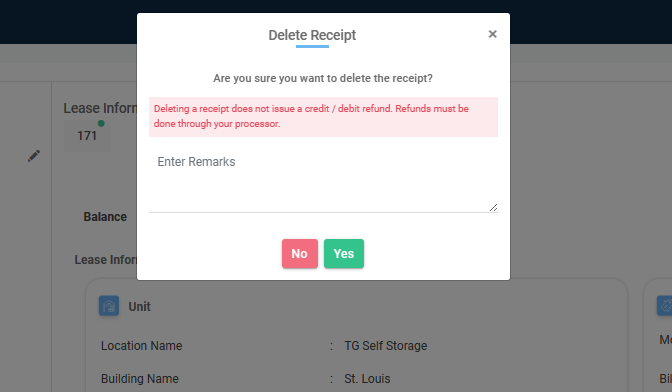
Task: Open the Lease Information tab label
Action: tap(105, 260)
